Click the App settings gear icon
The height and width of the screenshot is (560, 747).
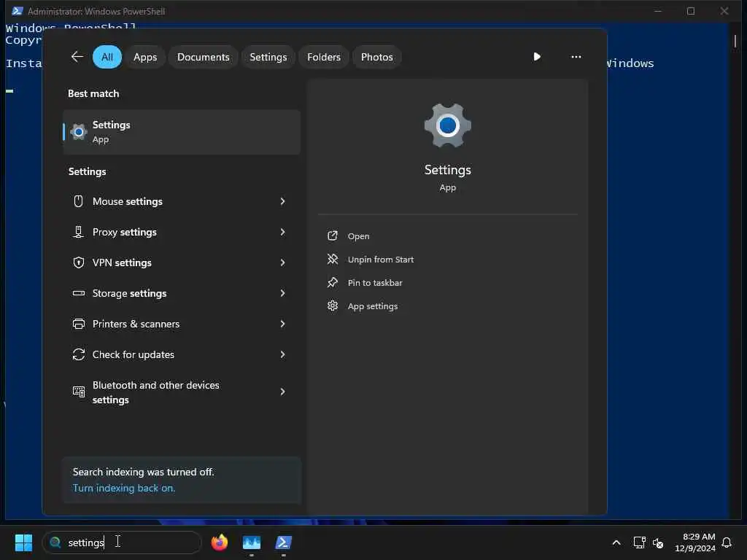tap(333, 306)
